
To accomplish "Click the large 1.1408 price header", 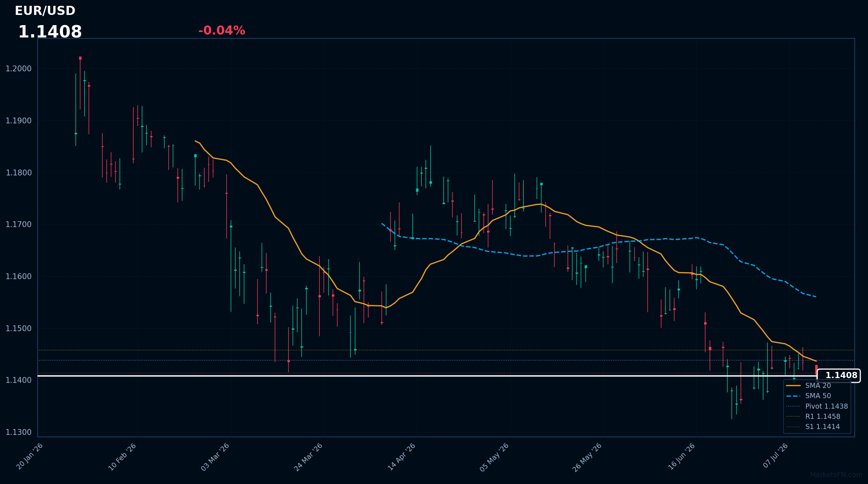I will click(x=50, y=32).
